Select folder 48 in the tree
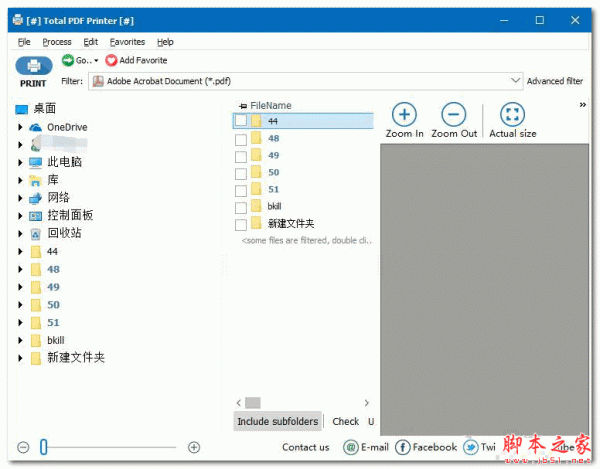This screenshot has height=469, width=600. click(53, 269)
